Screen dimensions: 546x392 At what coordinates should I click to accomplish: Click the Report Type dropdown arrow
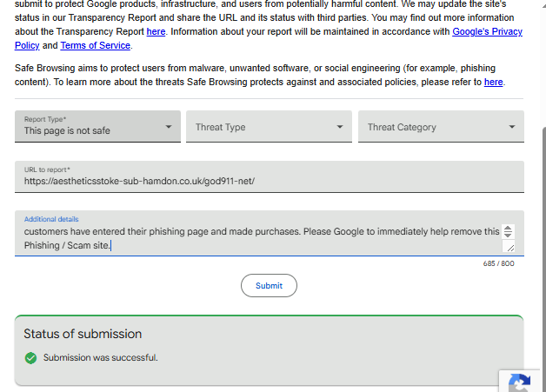tap(169, 127)
